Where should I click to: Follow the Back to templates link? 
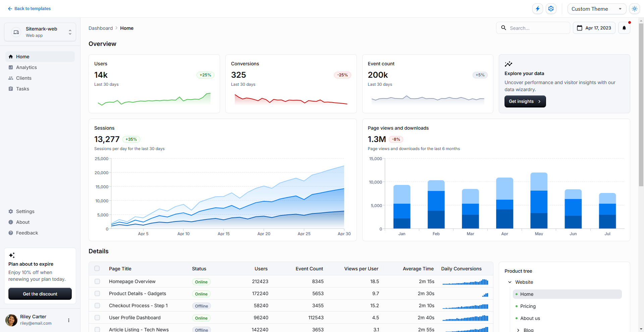(x=29, y=9)
